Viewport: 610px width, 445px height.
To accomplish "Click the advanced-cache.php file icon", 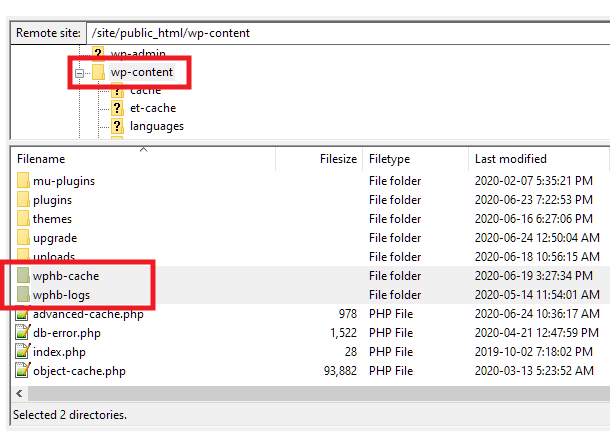I will tap(23, 314).
